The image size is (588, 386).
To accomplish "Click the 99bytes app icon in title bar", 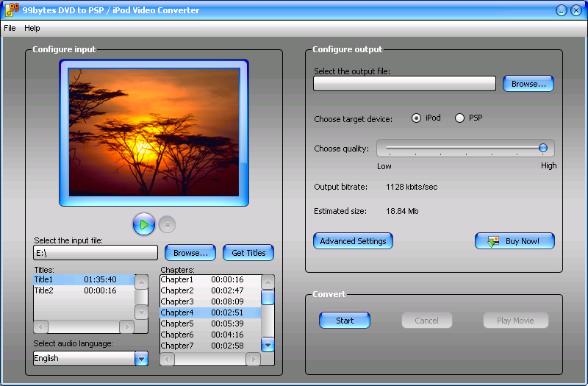I will [11, 10].
